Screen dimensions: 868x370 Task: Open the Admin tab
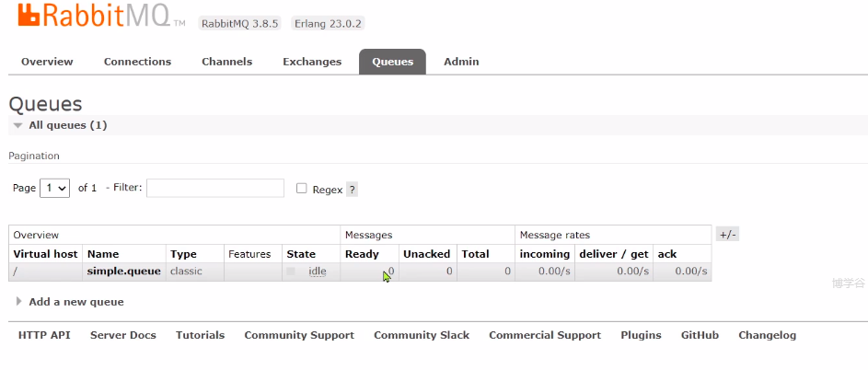(461, 62)
